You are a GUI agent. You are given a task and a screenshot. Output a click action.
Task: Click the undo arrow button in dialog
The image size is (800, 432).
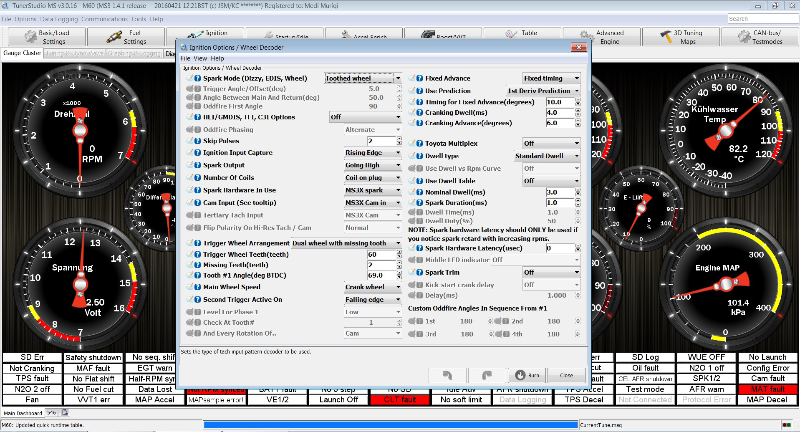coord(448,375)
